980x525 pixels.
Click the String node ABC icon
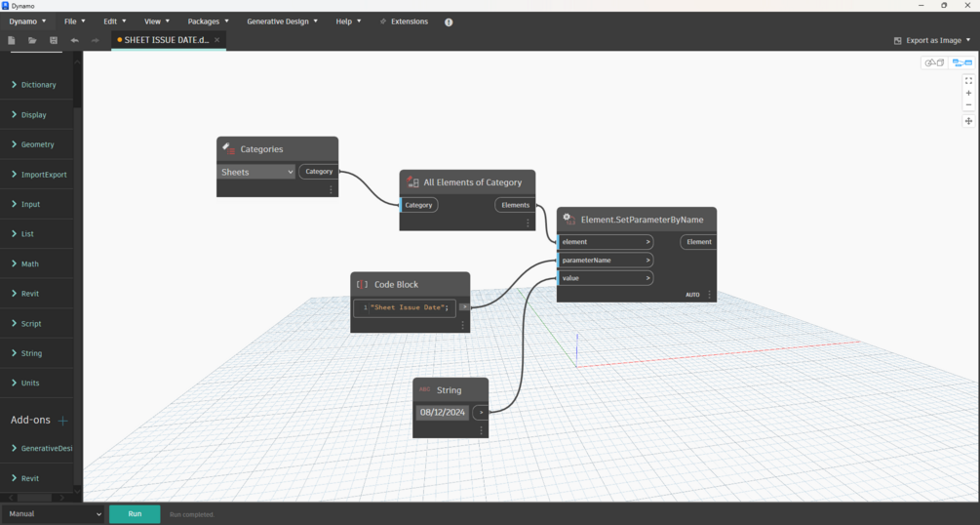(425, 389)
